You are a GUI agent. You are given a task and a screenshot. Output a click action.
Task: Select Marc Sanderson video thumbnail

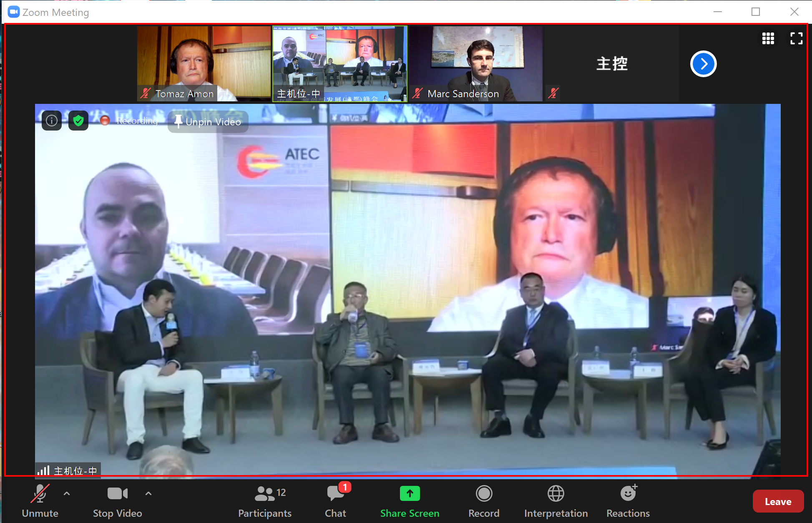[x=476, y=63]
